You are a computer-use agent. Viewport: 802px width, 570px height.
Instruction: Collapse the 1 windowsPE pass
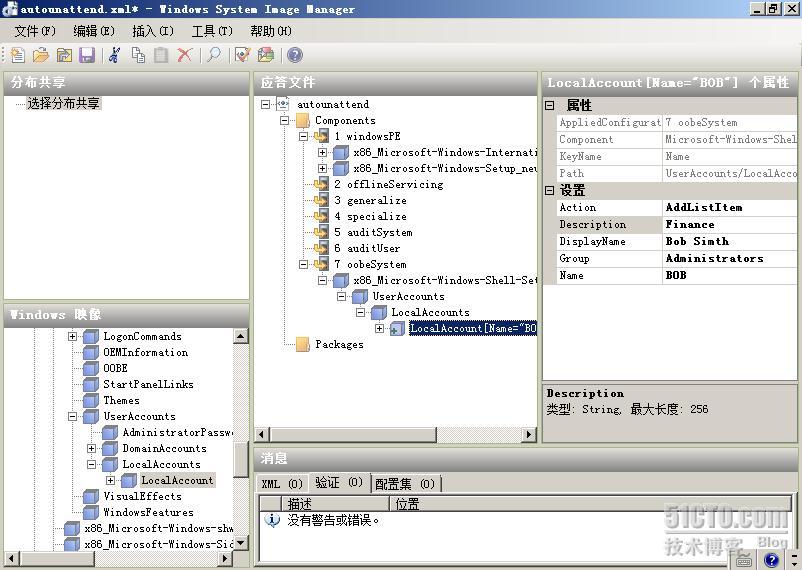pos(303,137)
